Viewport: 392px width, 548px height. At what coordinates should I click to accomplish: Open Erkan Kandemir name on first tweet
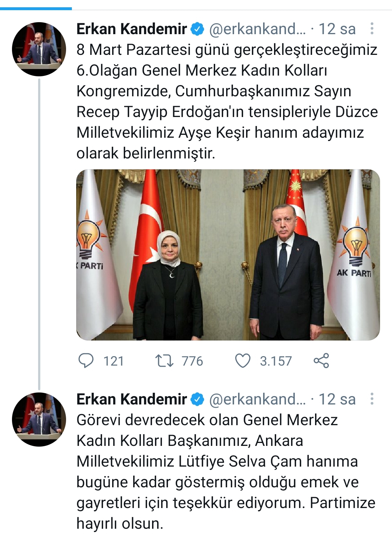coord(132,29)
